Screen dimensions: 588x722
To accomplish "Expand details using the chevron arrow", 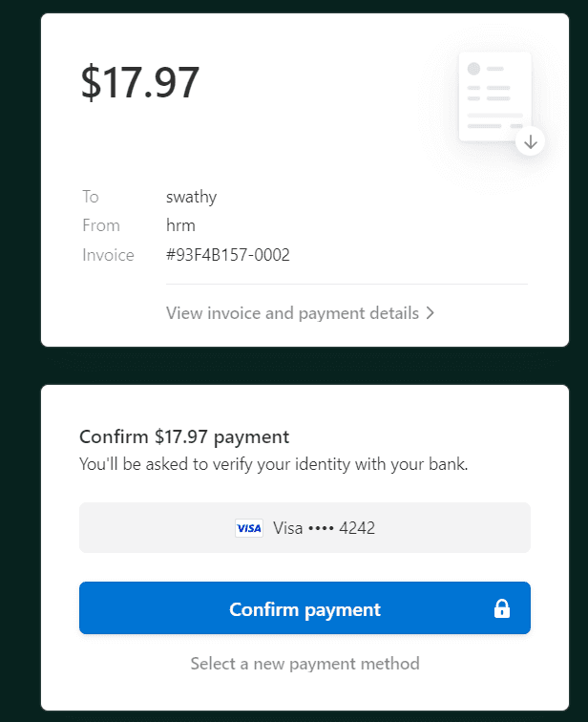I will [x=430, y=313].
